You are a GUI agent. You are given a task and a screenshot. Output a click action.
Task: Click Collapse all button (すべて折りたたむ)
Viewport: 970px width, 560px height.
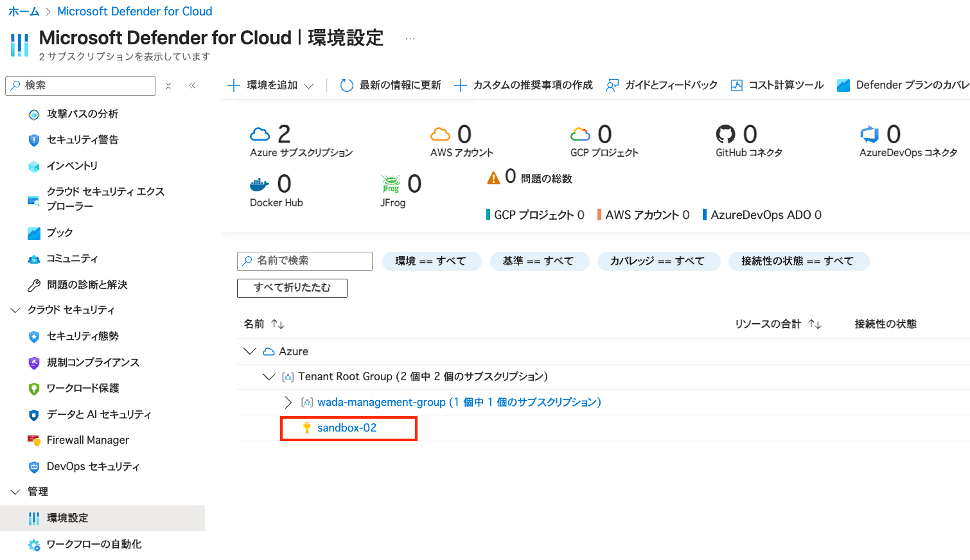292,288
